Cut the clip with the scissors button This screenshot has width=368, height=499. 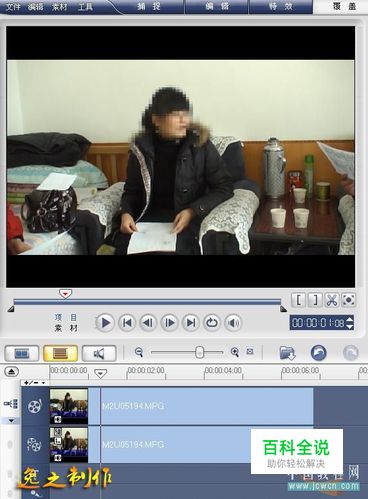pyautogui.click(x=331, y=300)
